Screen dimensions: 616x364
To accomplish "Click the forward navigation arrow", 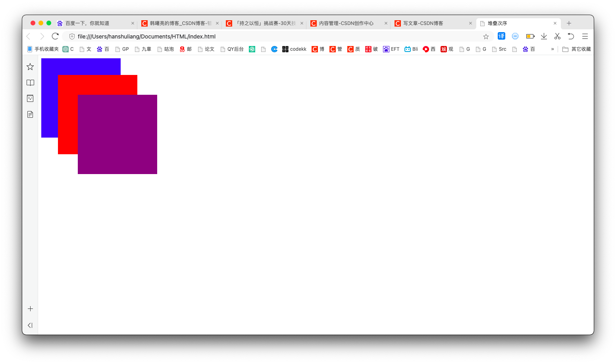I will coord(42,36).
